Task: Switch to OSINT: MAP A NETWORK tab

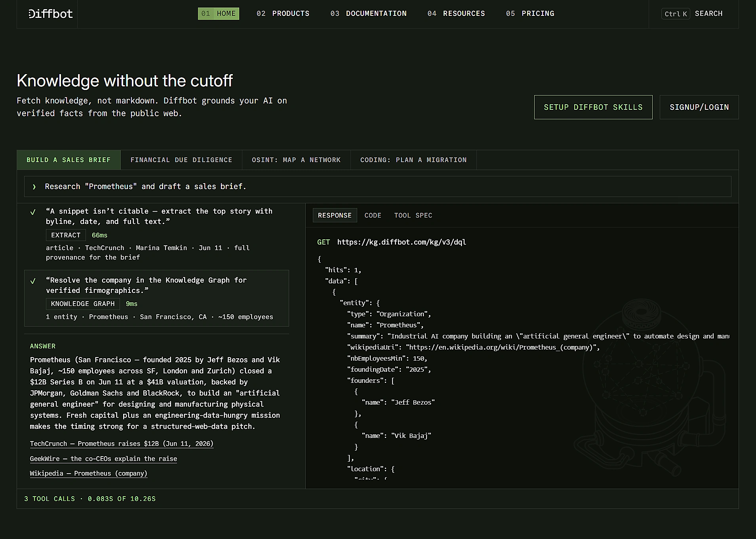Action: click(296, 160)
